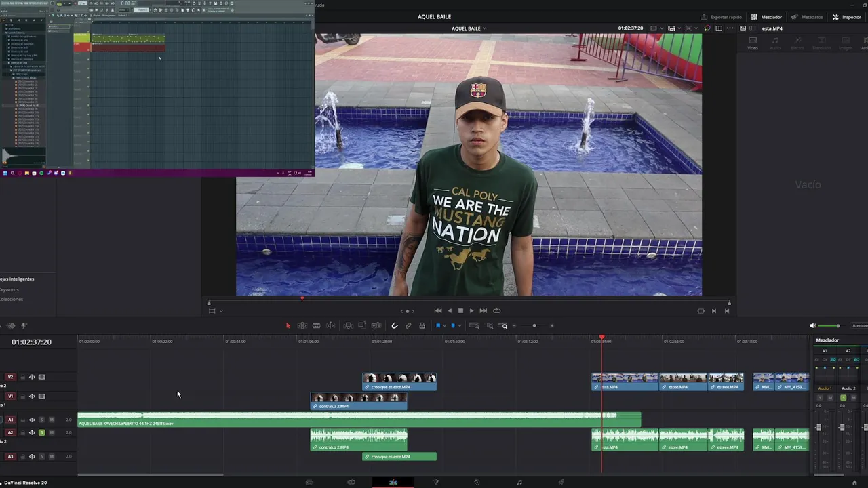Toggle solo on the A2 audio track
This screenshot has height=488, width=868.
[x=41, y=432]
